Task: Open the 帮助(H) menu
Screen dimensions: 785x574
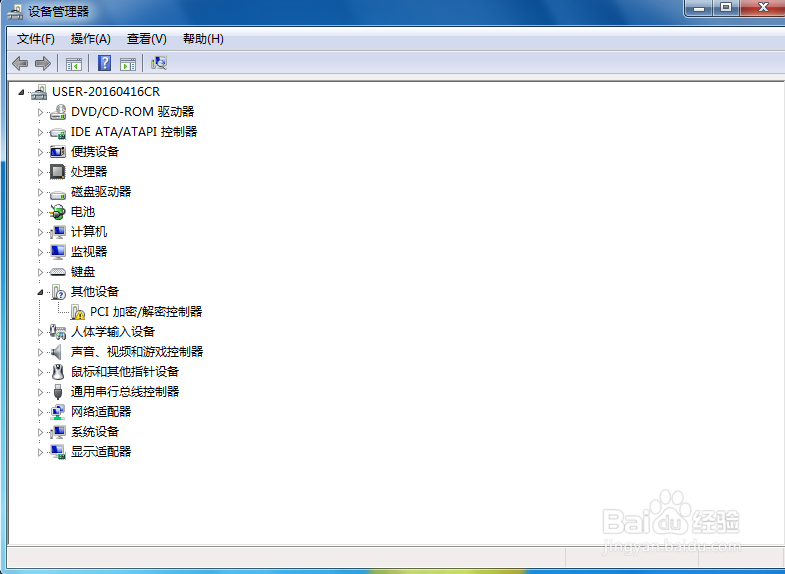Action: [x=203, y=39]
